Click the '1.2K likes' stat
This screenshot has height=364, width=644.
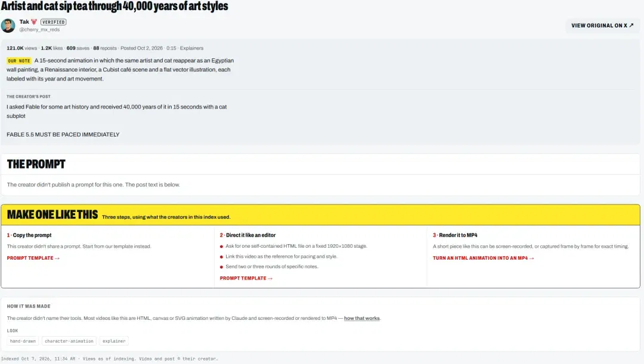pos(52,48)
